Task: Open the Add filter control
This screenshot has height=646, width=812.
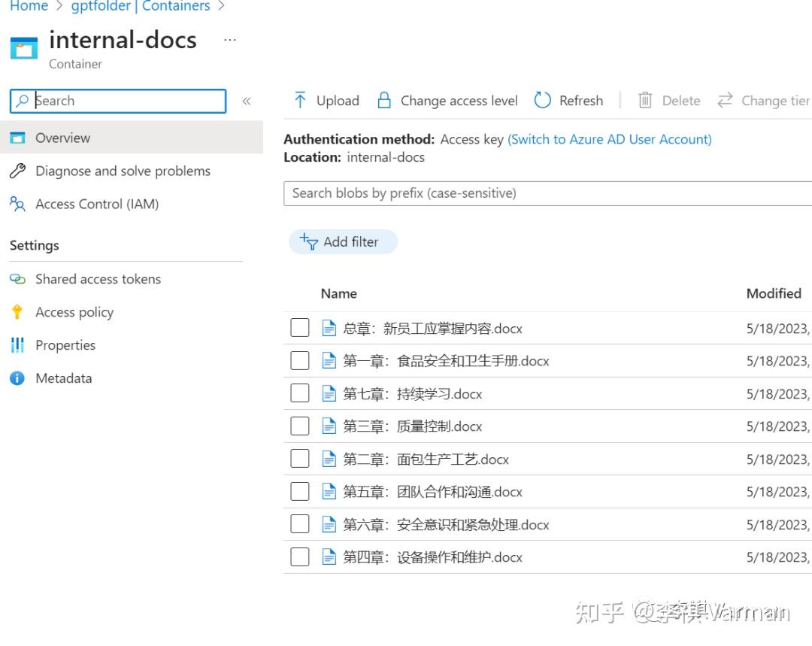Action: 343,241
